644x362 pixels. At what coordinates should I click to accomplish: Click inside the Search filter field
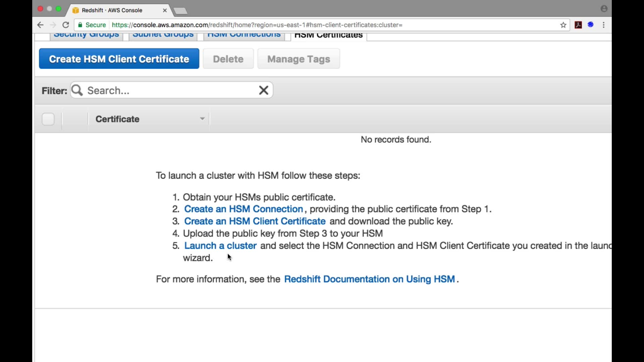pyautogui.click(x=168, y=90)
